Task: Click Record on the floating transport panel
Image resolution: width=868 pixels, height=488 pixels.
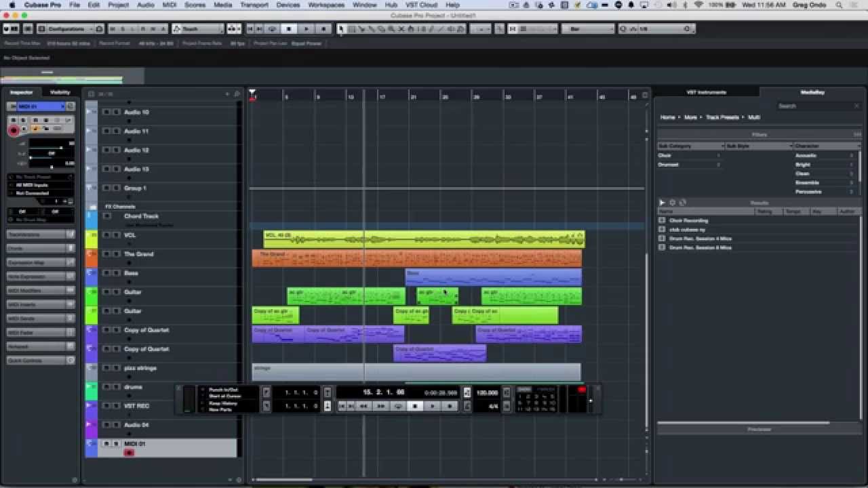Action: (x=450, y=406)
